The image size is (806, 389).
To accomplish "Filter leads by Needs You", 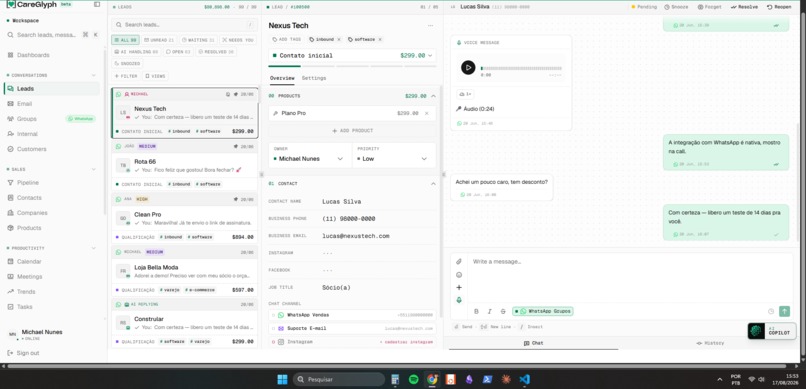I will (x=238, y=40).
